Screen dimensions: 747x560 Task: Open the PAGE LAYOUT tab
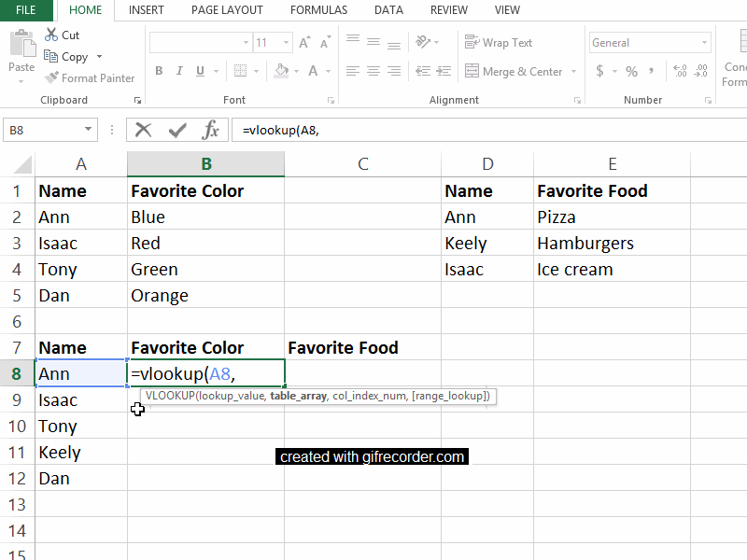click(x=227, y=10)
